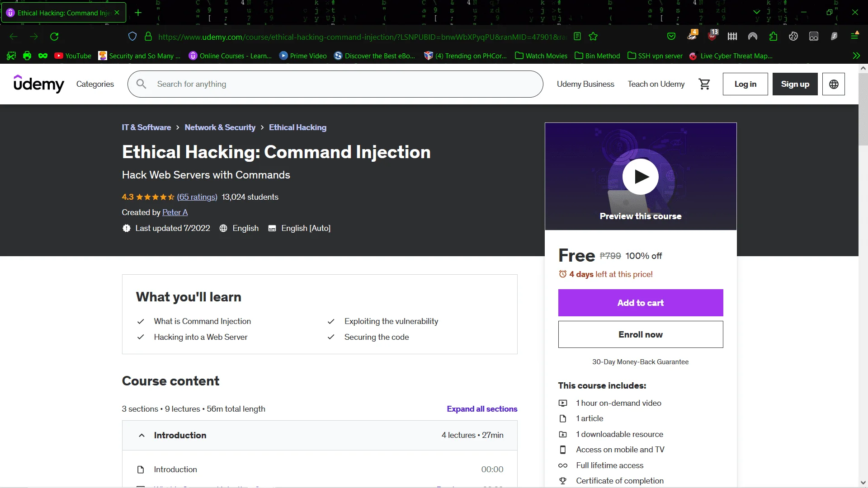Open the 65 ratings link
The image size is (868, 488).
point(197,197)
